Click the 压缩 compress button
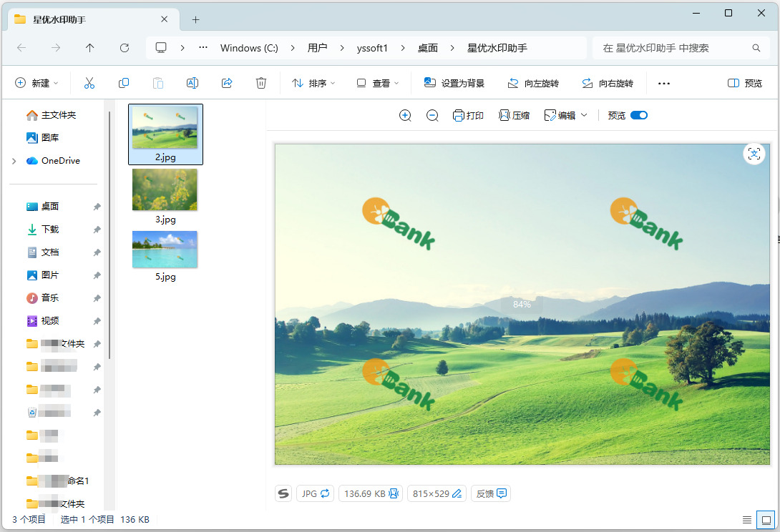This screenshot has height=532, width=780. [x=515, y=115]
